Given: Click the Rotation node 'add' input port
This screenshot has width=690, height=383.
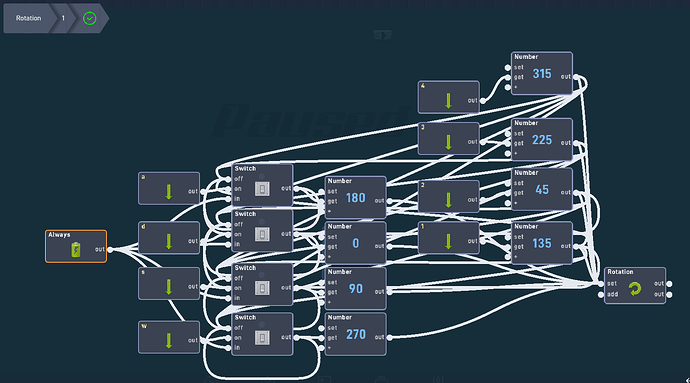Looking at the screenshot, I should [601, 295].
